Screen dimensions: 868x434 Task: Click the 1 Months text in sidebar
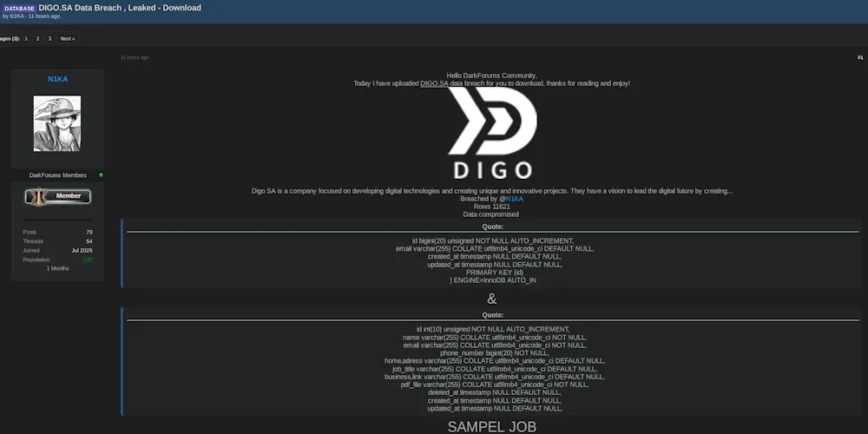[x=57, y=268]
